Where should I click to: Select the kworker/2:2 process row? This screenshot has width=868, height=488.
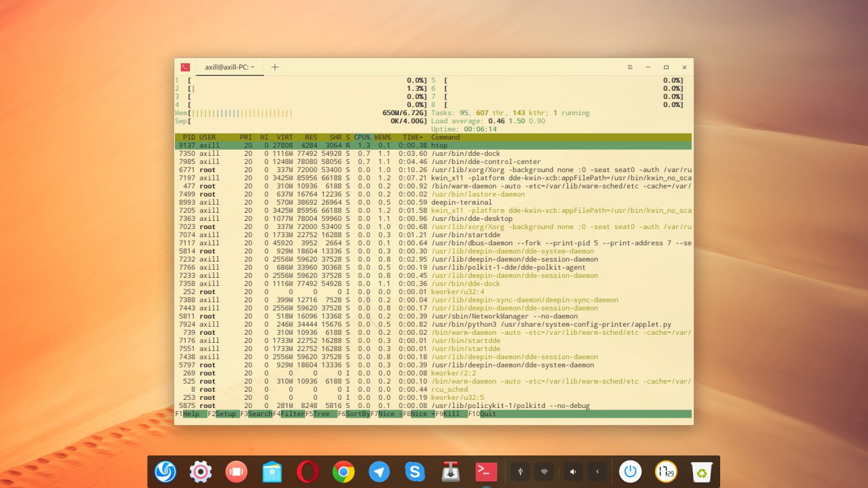pos(433,373)
